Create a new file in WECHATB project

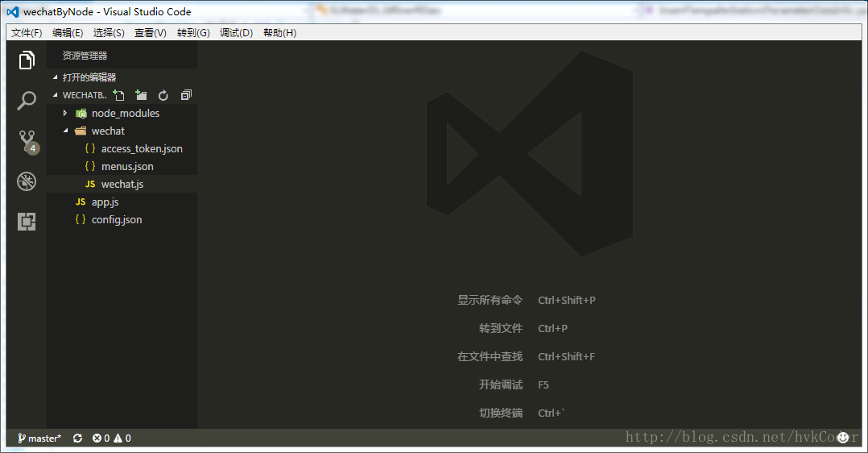[118, 95]
